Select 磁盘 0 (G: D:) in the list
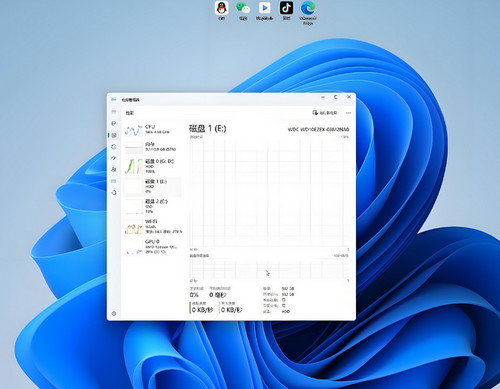This screenshot has width=500, height=389. 153,166
